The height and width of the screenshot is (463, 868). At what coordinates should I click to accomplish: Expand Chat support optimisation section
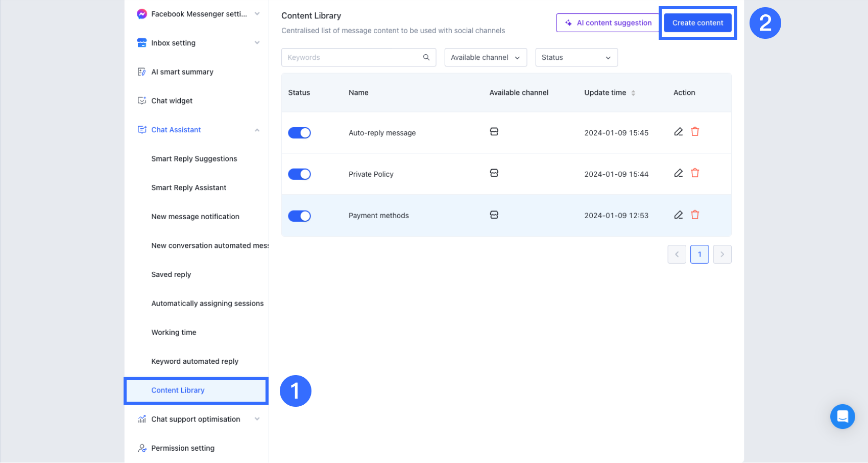[257, 419]
